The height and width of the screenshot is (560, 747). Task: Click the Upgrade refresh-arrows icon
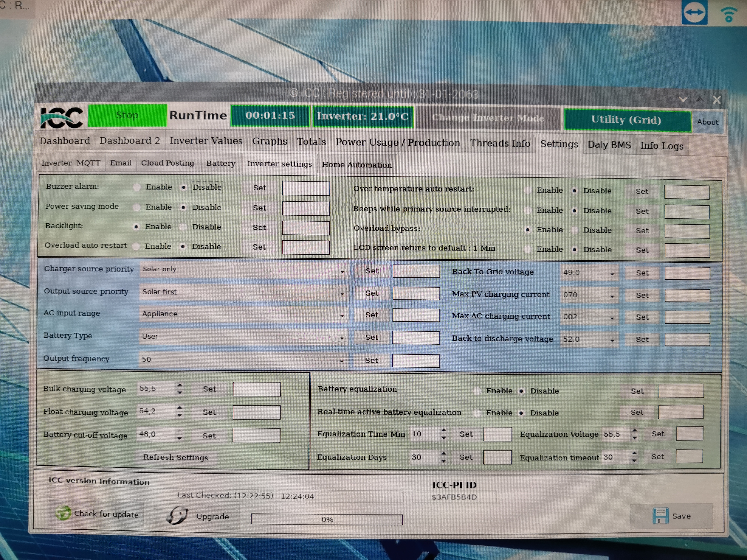coord(177,515)
